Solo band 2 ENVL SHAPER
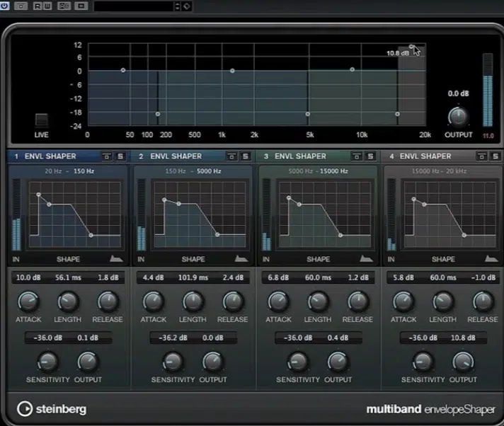Image resolution: width=504 pixels, height=426 pixels. point(245,156)
